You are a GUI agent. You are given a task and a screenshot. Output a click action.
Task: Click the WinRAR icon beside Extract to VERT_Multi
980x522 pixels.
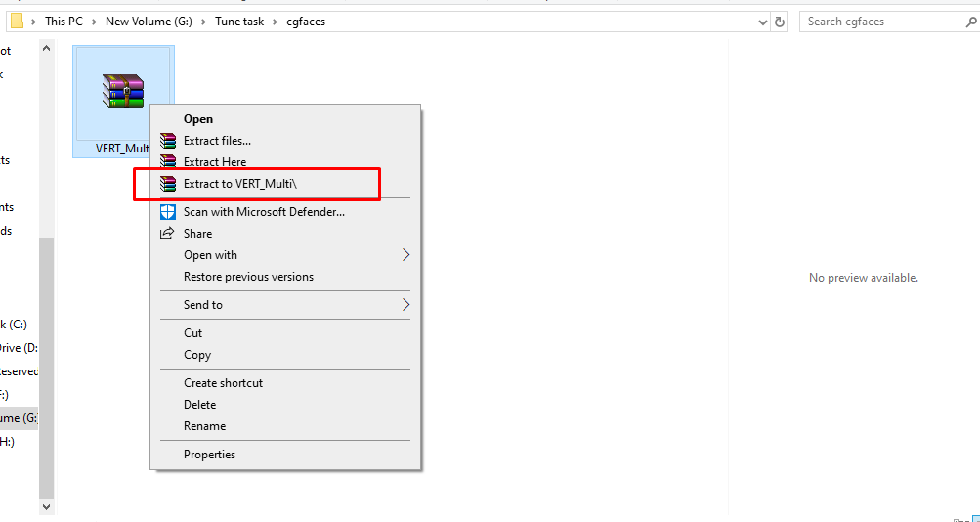click(x=167, y=184)
